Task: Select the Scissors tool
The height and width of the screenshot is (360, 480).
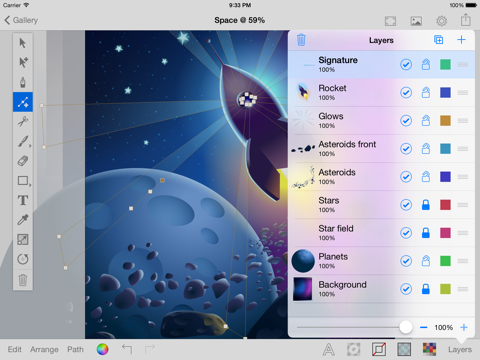Action: [23, 122]
